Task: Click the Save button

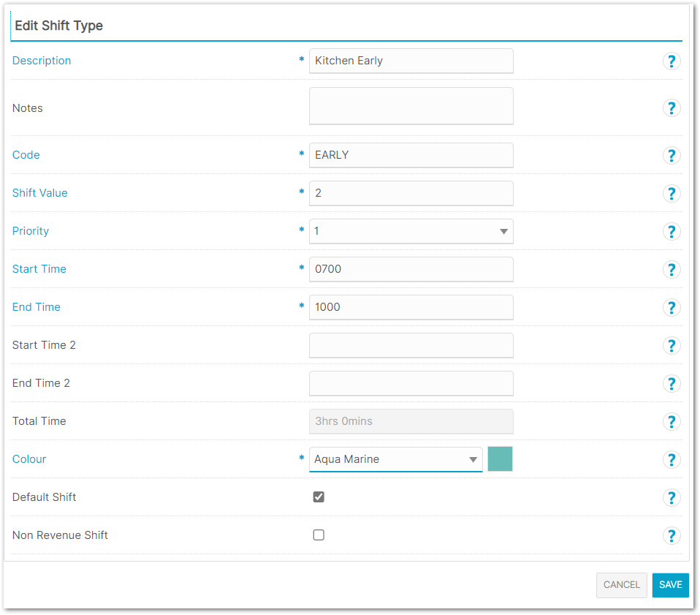Action: [x=670, y=585]
